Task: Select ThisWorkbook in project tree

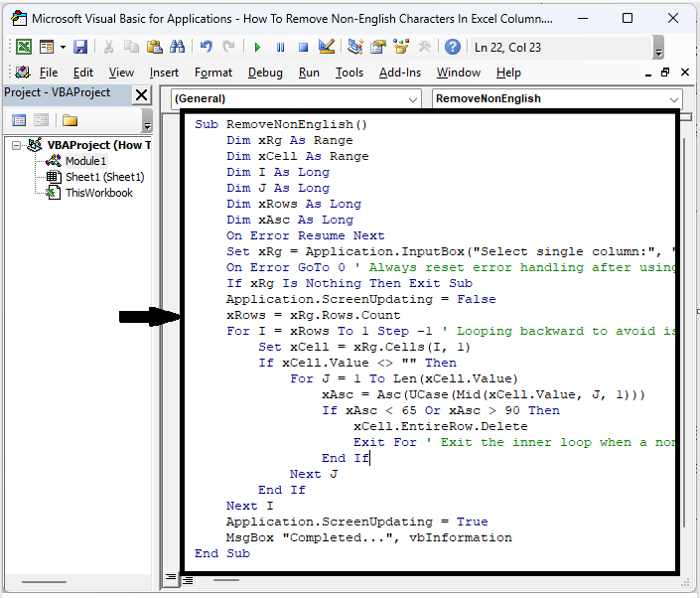Action: coord(99,193)
